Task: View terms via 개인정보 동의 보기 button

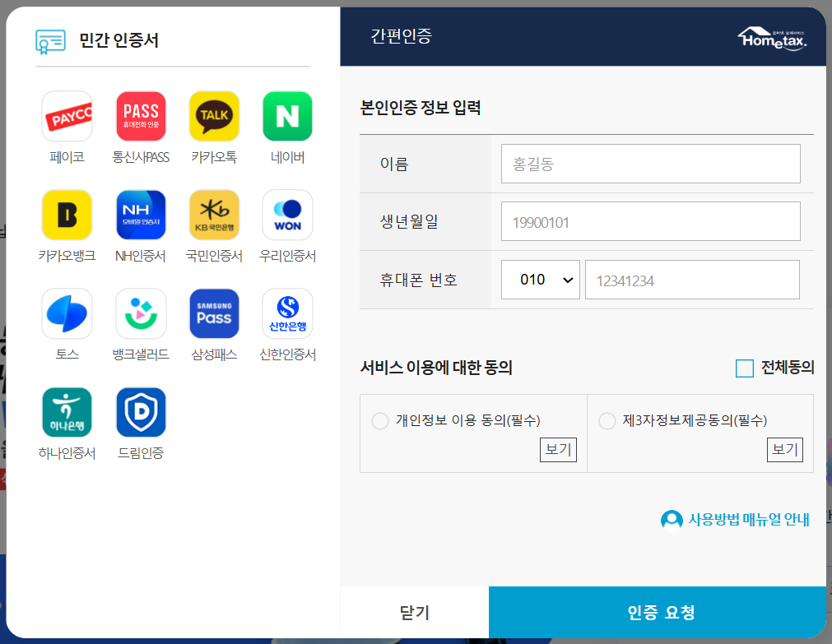Action: (x=558, y=449)
